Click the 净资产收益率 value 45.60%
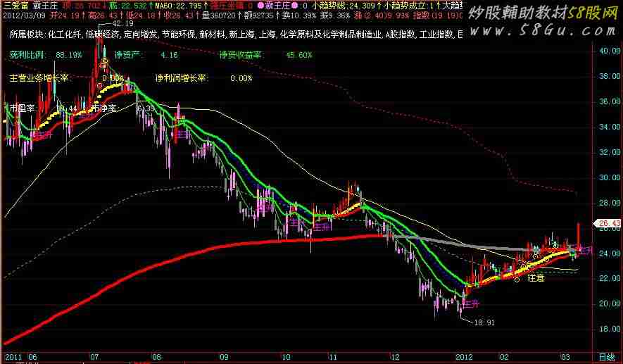 point(299,55)
